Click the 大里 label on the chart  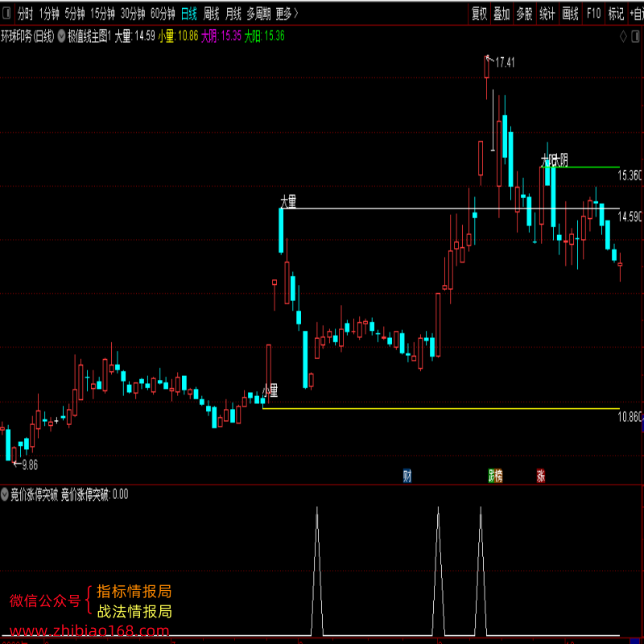pos(288,201)
